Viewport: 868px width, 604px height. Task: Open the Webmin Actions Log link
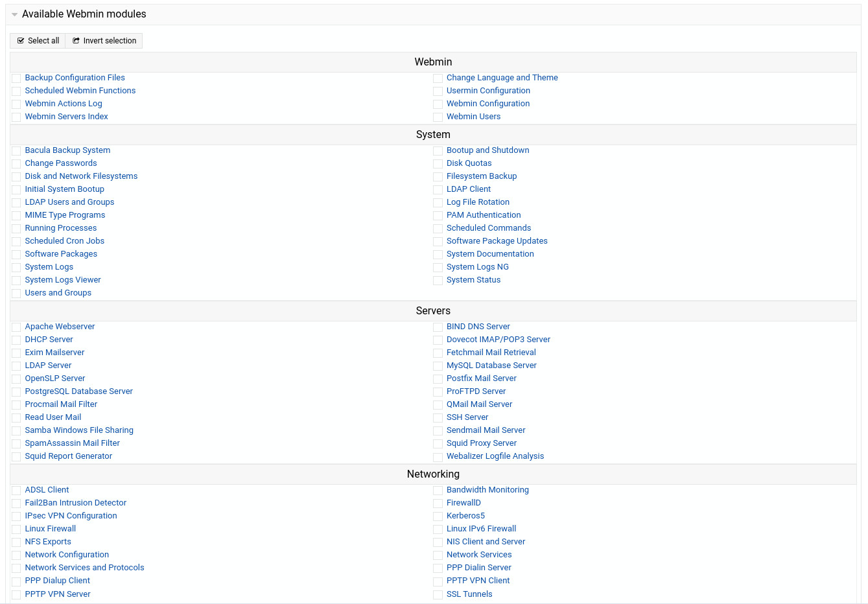pos(64,104)
